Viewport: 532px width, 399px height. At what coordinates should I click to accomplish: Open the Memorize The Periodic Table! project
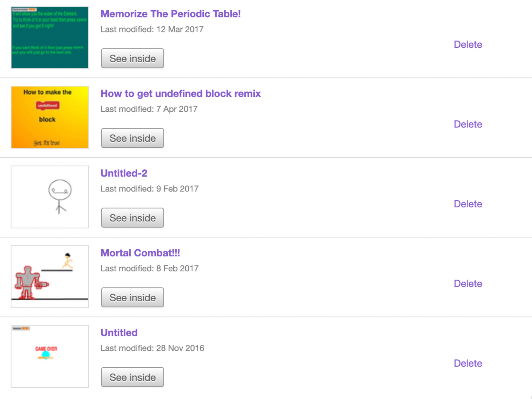(171, 14)
